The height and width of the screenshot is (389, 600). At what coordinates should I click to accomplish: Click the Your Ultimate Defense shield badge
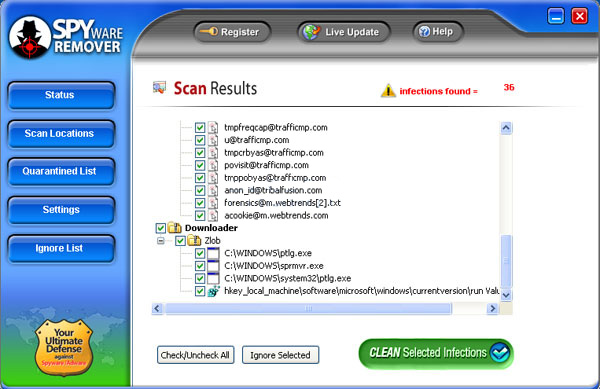pos(64,347)
